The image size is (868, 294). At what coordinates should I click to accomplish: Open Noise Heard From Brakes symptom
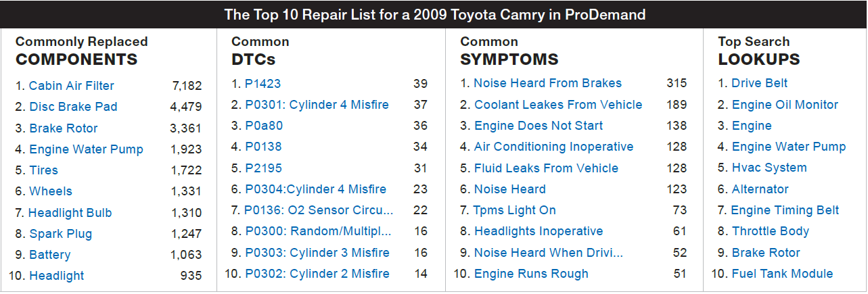click(x=547, y=83)
